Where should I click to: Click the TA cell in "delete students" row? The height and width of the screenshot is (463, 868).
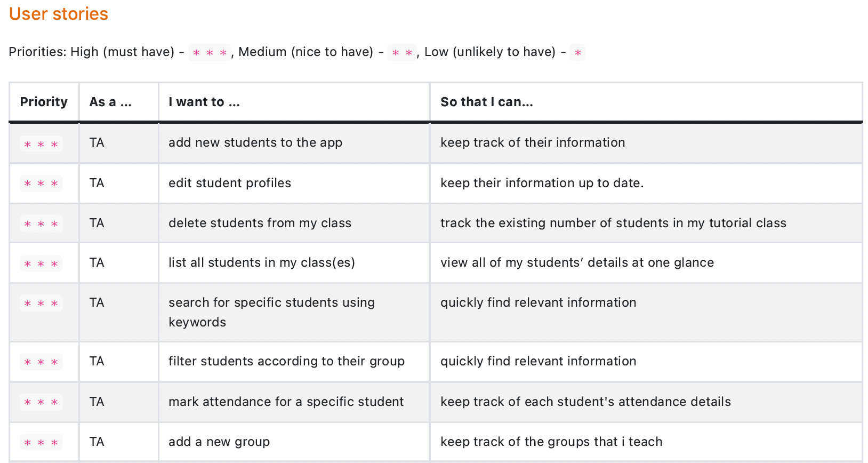pyautogui.click(x=97, y=223)
